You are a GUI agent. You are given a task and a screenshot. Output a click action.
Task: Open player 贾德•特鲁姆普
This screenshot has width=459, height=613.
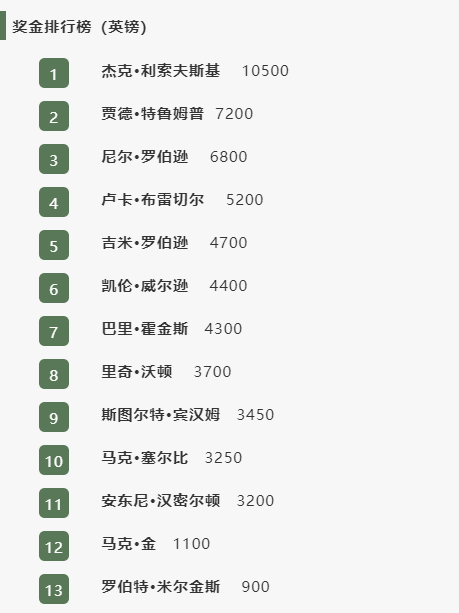152,114
